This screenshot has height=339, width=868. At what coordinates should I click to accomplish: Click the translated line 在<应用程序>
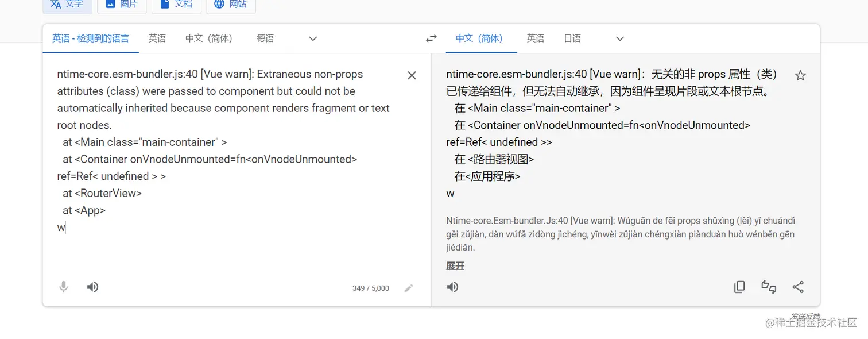coord(487,176)
